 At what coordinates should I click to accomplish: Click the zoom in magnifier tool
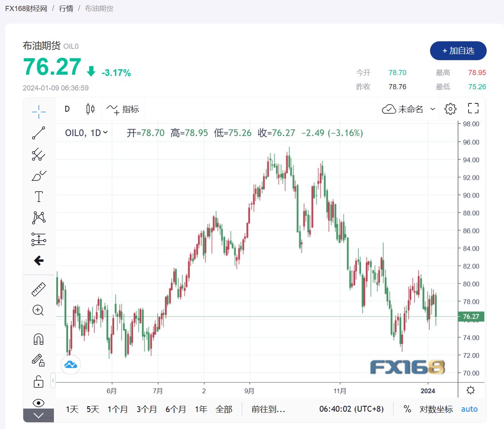pyautogui.click(x=38, y=310)
